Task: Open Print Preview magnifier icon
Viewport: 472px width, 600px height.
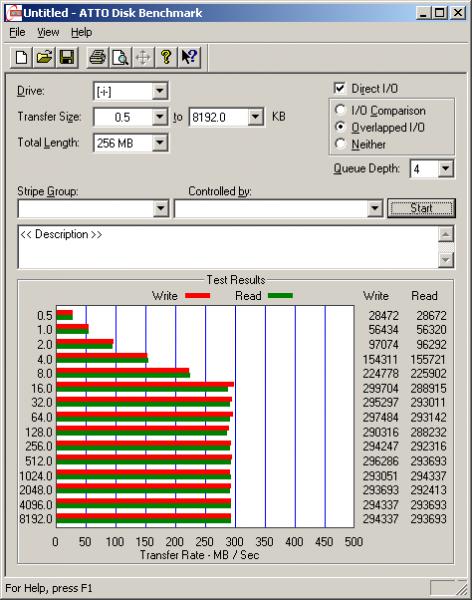Action: [121, 58]
